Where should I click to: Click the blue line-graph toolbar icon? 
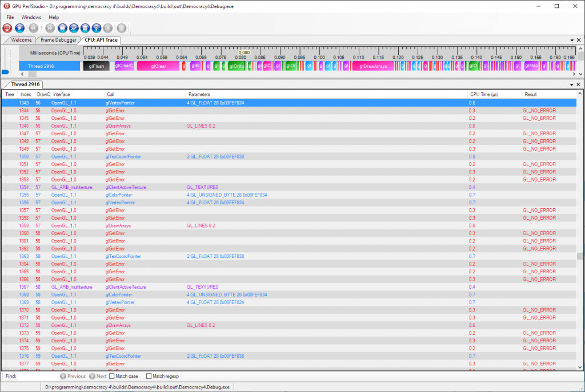(x=74, y=28)
